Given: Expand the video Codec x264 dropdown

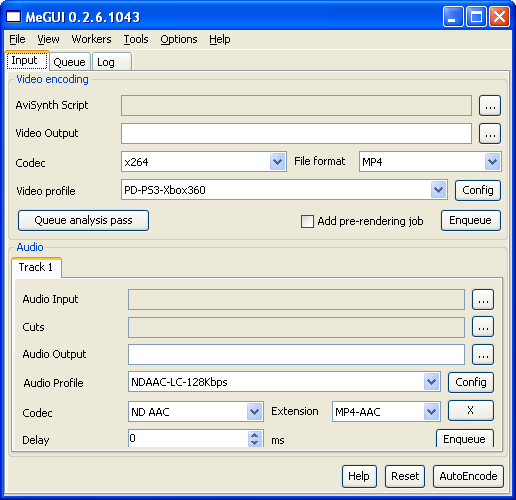Looking at the screenshot, I should click(x=277, y=162).
